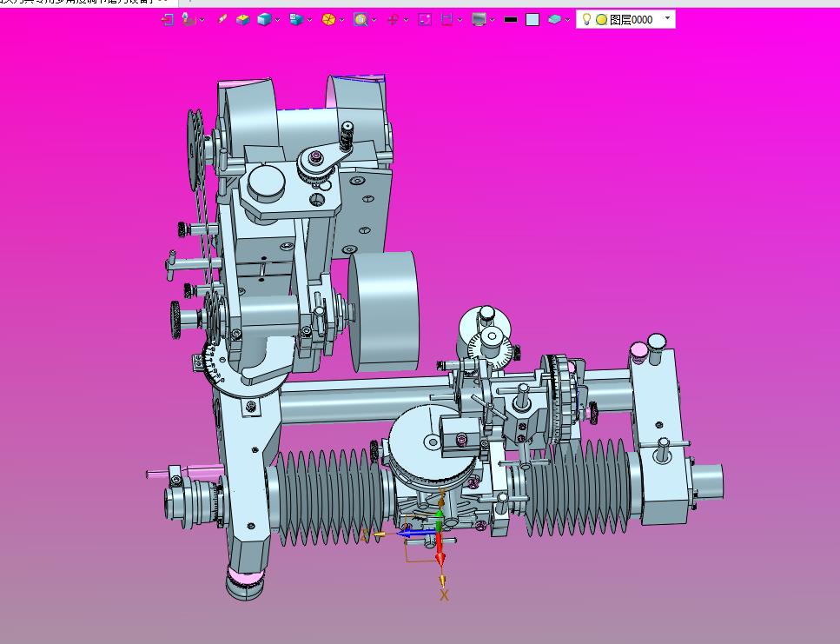
Task: Click the light blue fill swatch
Action: (532, 20)
